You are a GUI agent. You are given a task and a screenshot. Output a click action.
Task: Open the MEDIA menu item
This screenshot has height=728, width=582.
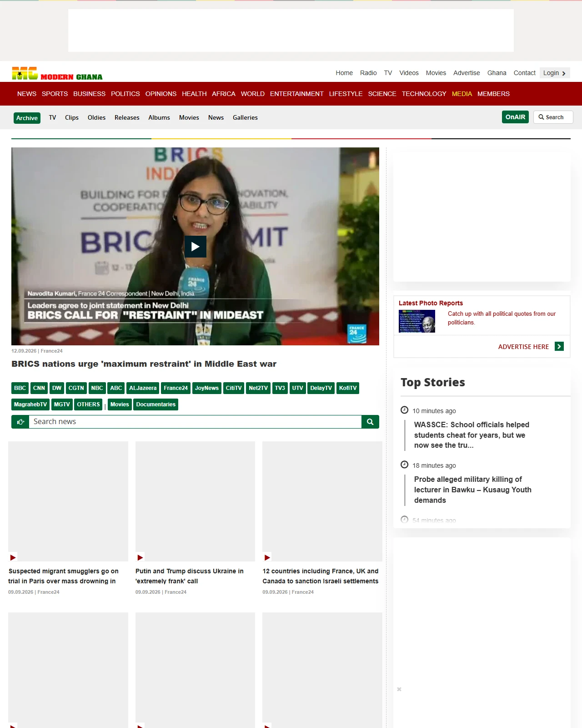pos(462,94)
